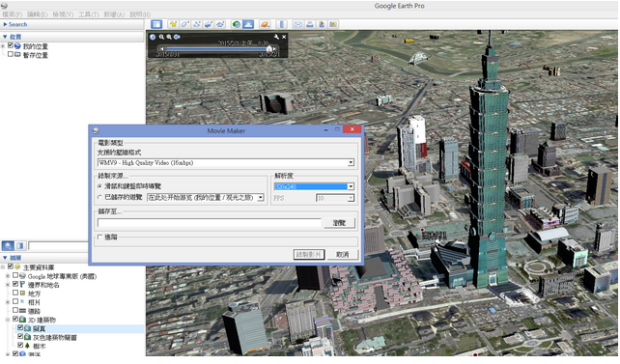Viewport: 620px width, 364px height.
Task: Click the Google Earth globe icon in title bar
Action: tap(5, 6)
